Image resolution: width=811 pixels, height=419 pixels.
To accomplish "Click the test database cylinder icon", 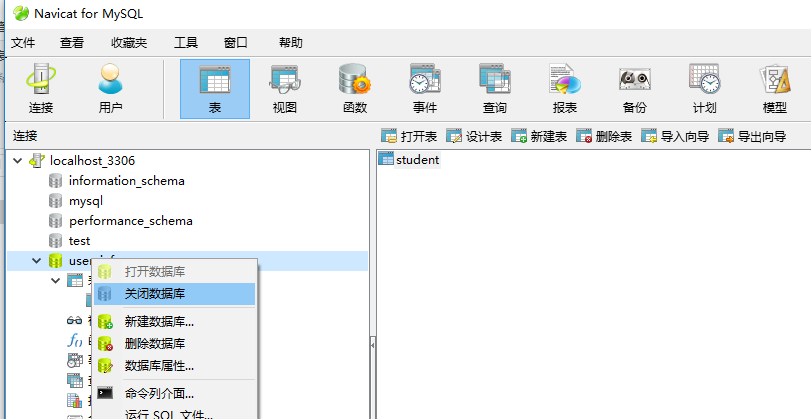I will point(55,241).
